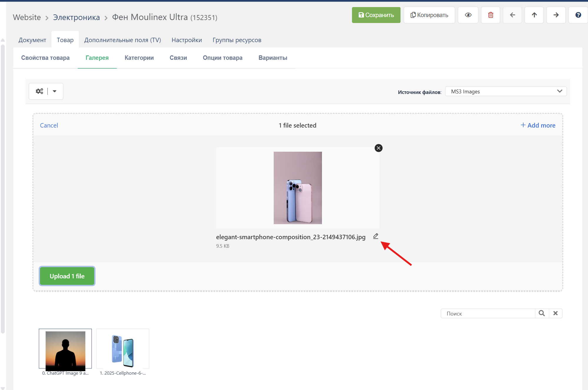Clear the search with the X icon
This screenshot has width=588, height=390.
click(555, 313)
